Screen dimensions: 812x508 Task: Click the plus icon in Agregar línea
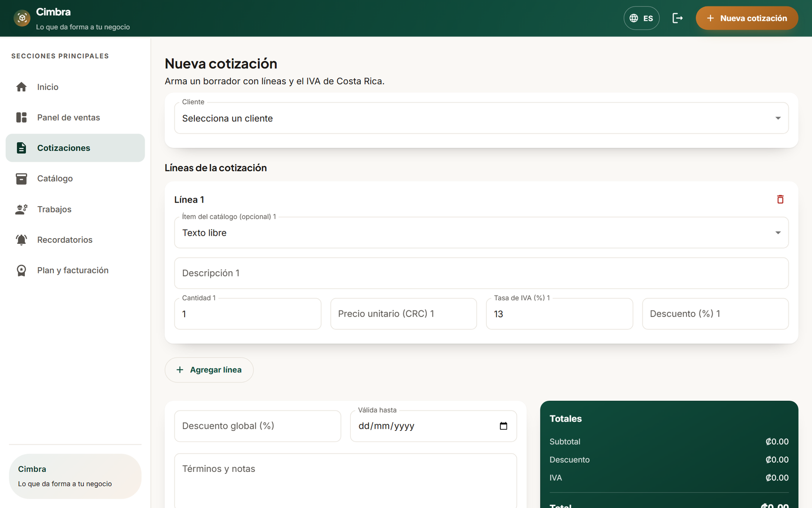180,370
